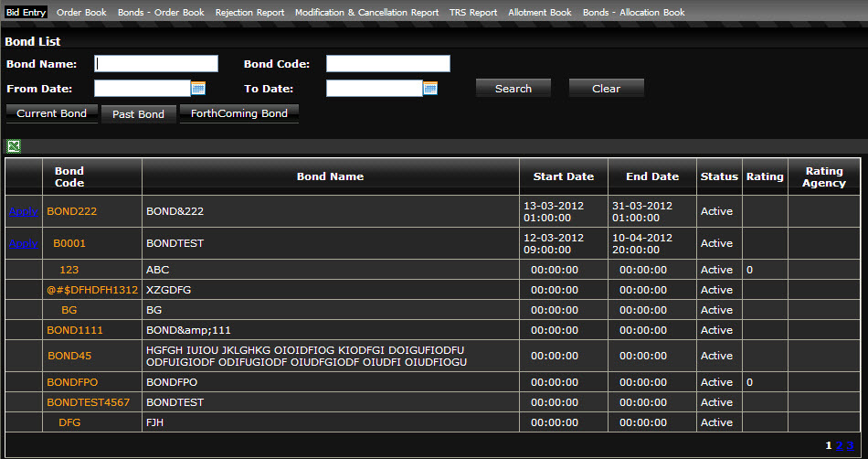Screen dimensions: 868x459
Task: Click the Bond Name column header
Action: pyautogui.click(x=331, y=176)
